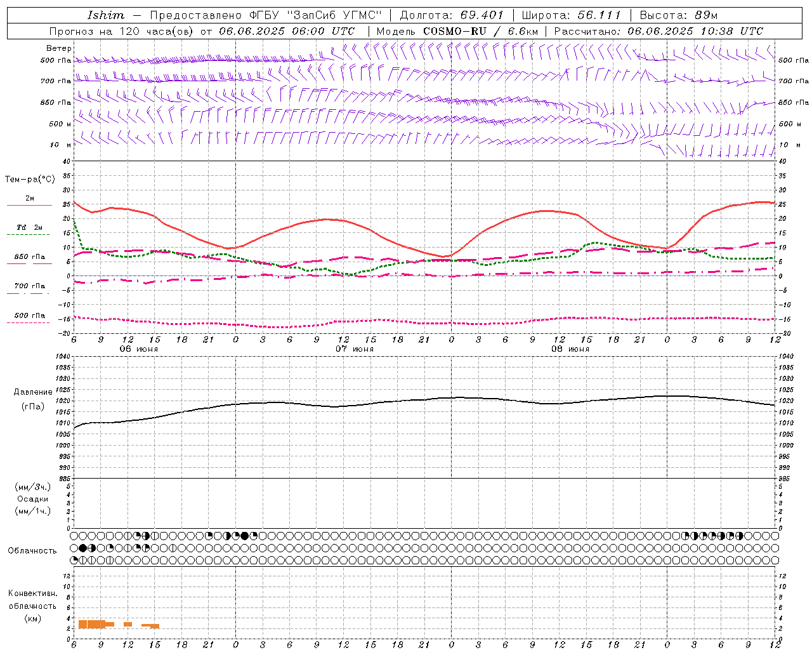Click the "500 гПа" temperature legend label

point(30,315)
